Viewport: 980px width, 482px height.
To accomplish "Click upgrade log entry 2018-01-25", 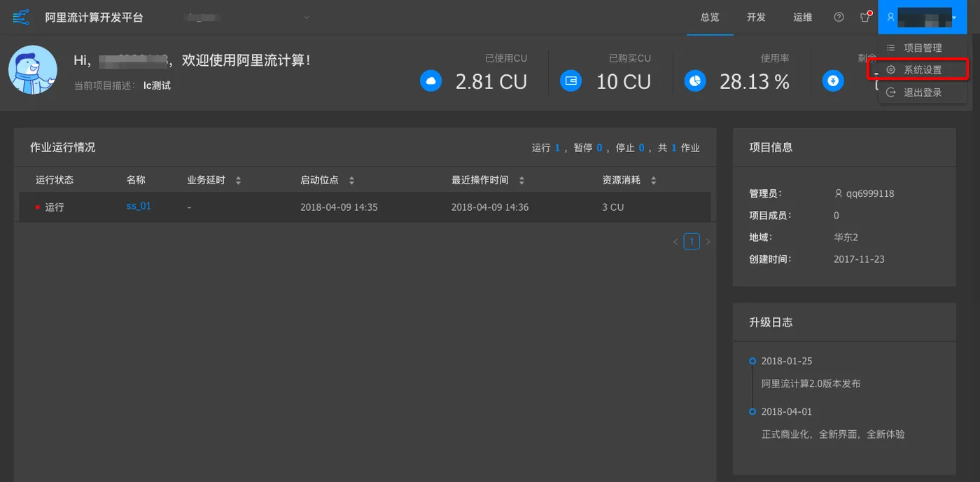I will 787,361.
